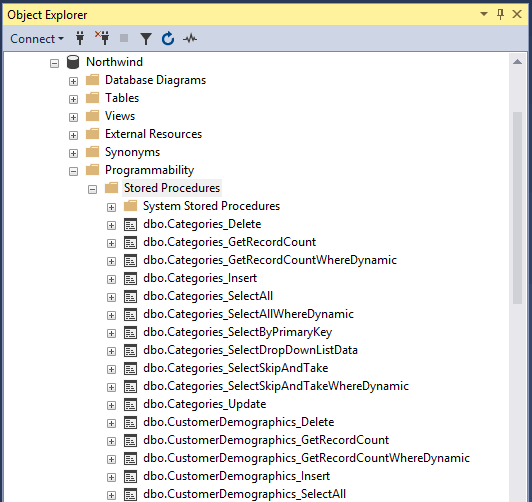Expand the Tables folder
The width and height of the screenshot is (532, 502).
click(x=73, y=99)
